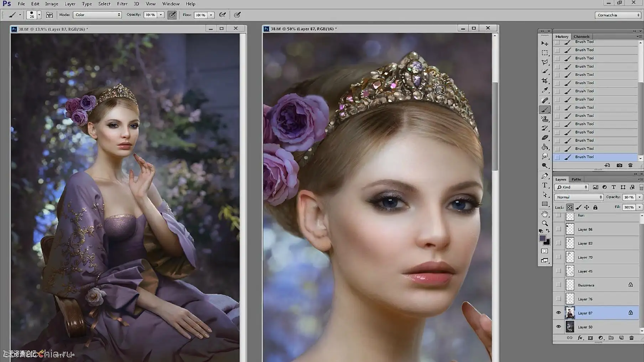644x362 pixels.
Task: Switch to the Channels tab
Action: click(582, 36)
